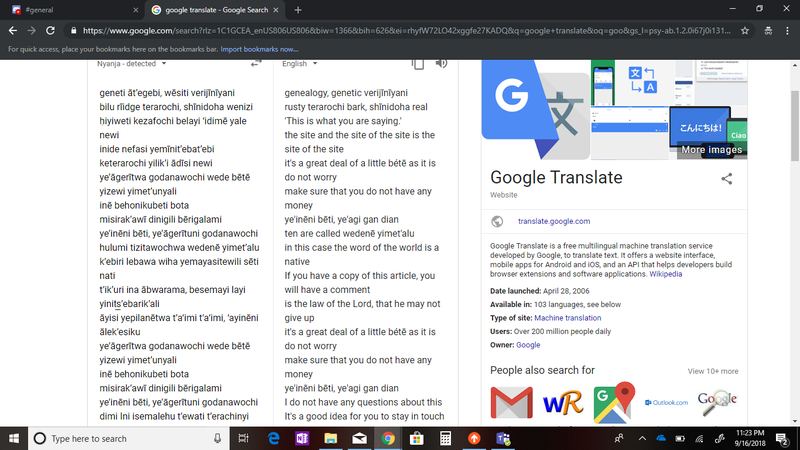The width and height of the screenshot is (800, 450).
Task: Click the Type here to search box
Action: pos(129,438)
